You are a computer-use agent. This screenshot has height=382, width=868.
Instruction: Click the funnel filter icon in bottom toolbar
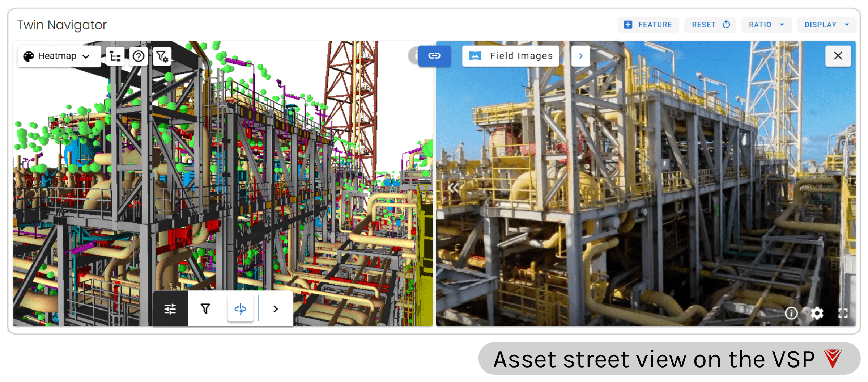click(205, 308)
